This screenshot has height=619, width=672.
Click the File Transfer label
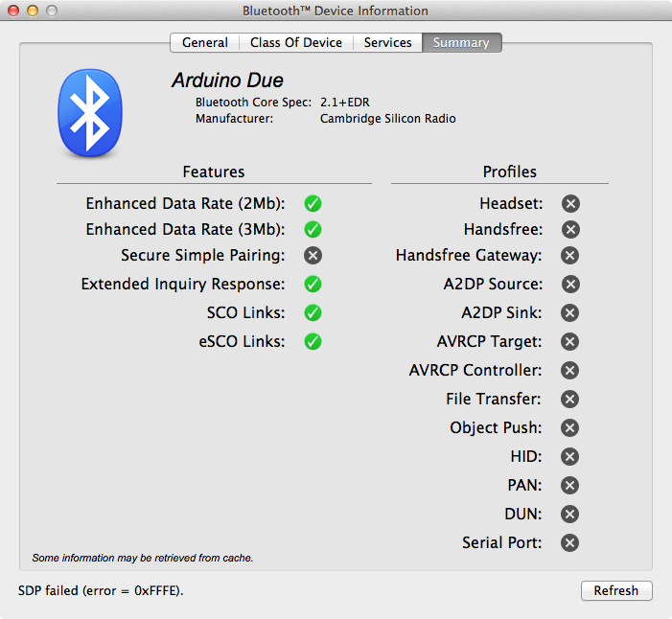point(494,399)
